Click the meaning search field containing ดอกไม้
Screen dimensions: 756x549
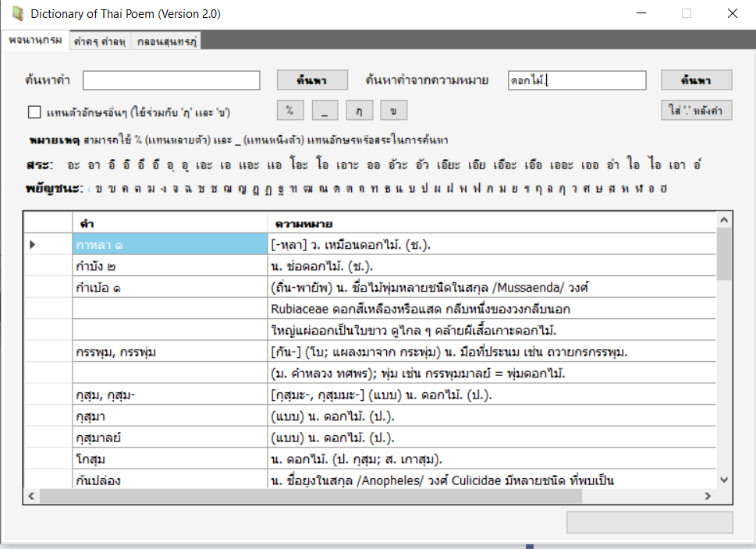coord(576,80)
